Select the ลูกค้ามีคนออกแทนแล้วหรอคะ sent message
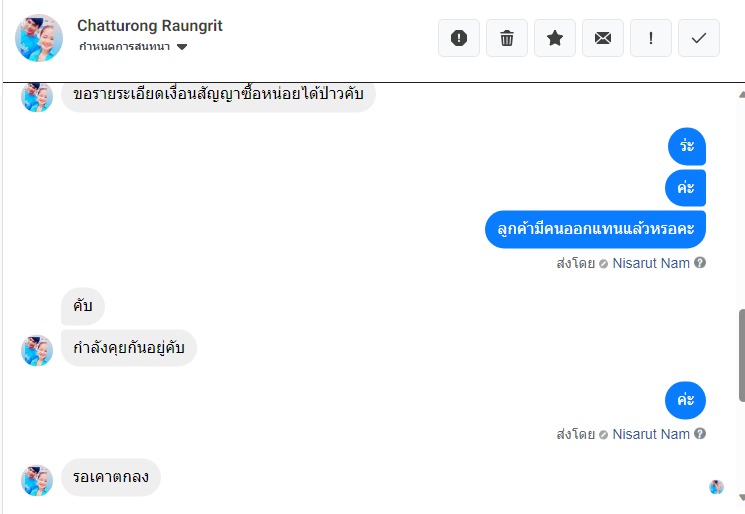Viewport: 745px width, 514px height. click(x=595, y=229)
